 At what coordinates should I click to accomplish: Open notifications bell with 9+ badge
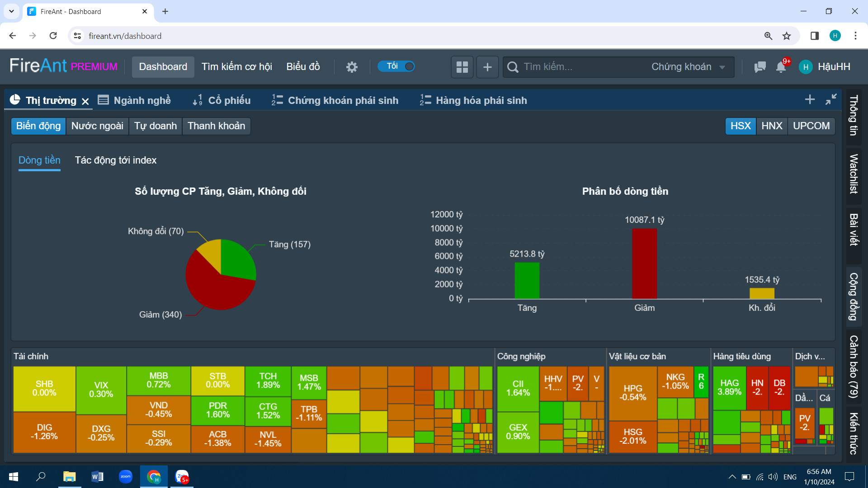[781, 67]
